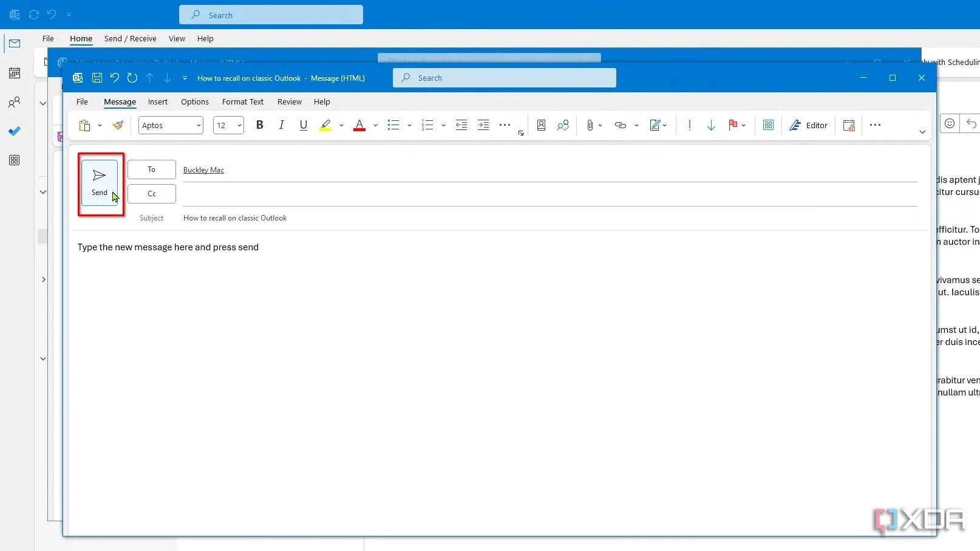Open the Signature icon

tap(655, 125)
